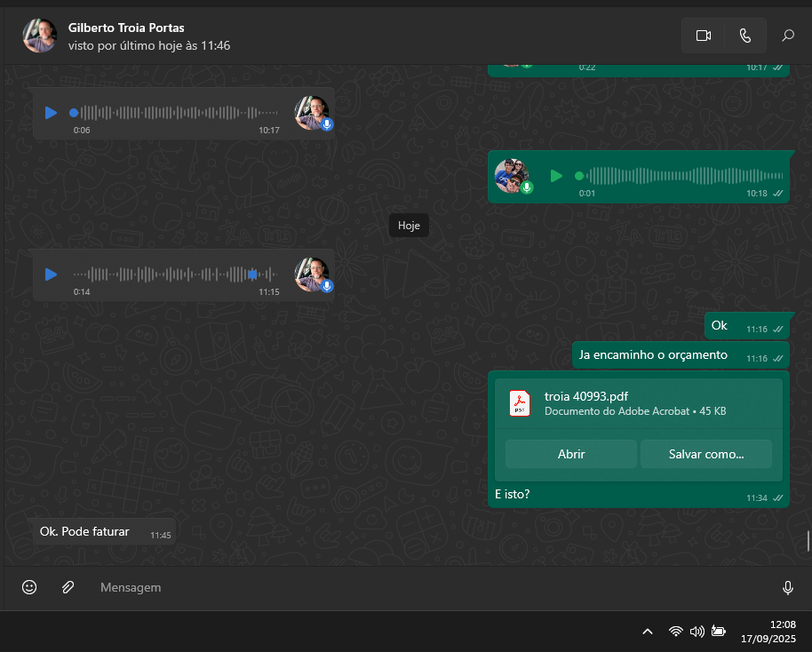Open search in conversation

(x=787, y=36)
